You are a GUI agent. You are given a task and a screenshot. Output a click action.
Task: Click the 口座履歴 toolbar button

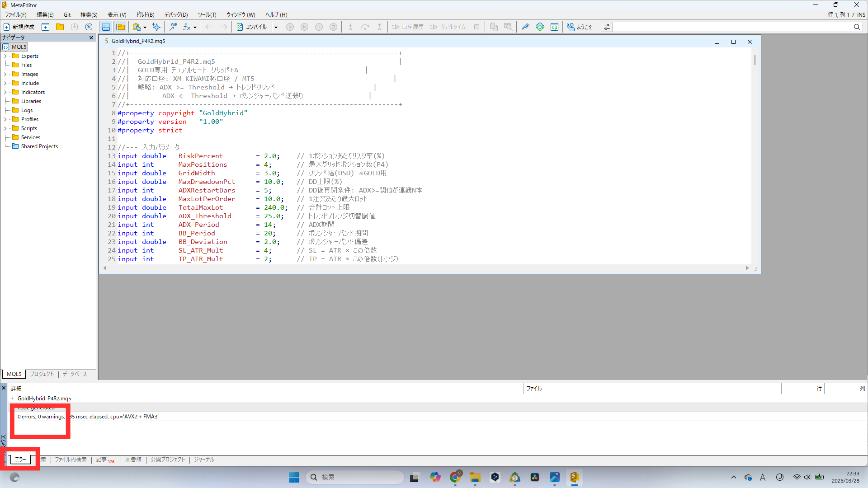click(x=407, y=27)
